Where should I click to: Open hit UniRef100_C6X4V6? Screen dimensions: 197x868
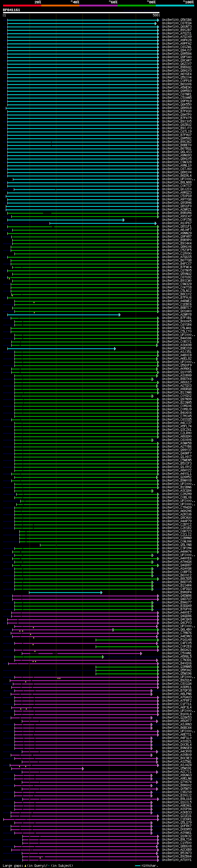coord(177,440)
